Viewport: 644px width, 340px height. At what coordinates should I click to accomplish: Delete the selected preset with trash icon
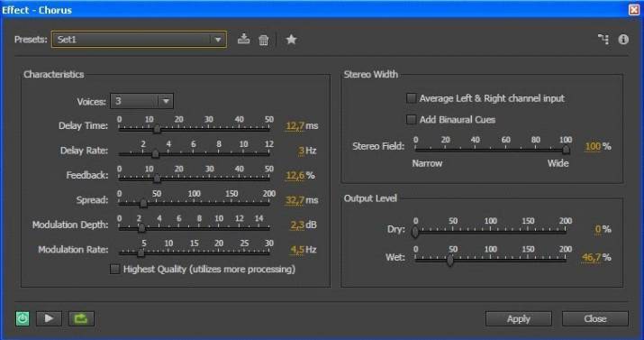click(264, 40)
